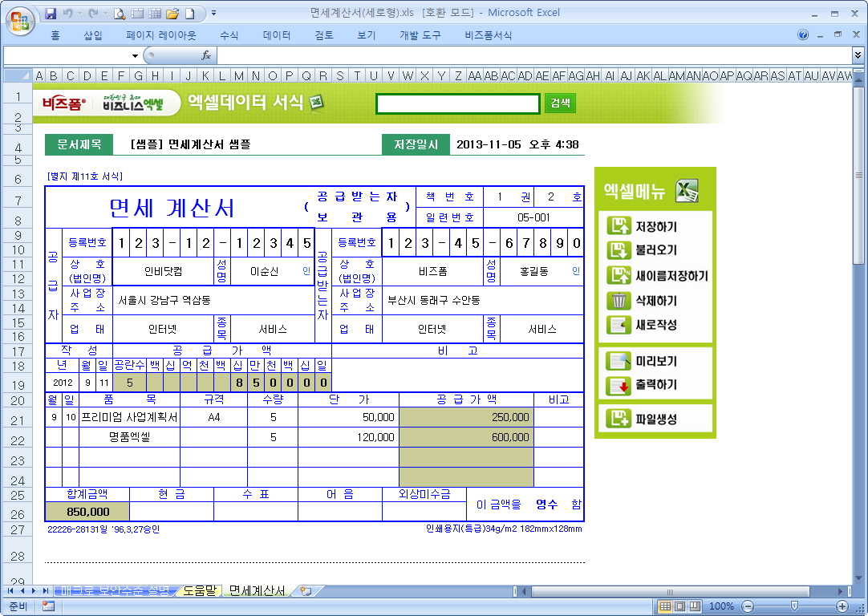Click the new blank document icon
The height and width of the screenshot is (616, 868).
[189, 14]
